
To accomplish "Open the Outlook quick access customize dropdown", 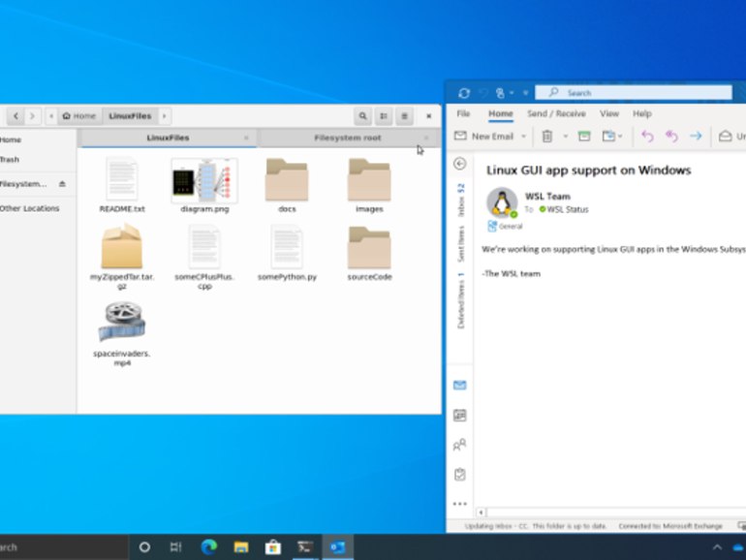I will tap(525, 93).
